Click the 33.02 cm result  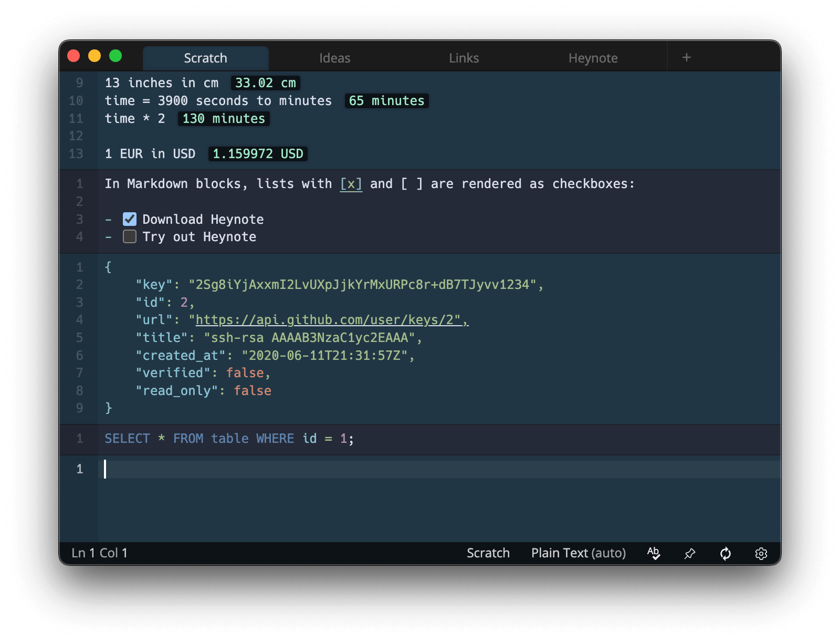[x=266, y=83]
